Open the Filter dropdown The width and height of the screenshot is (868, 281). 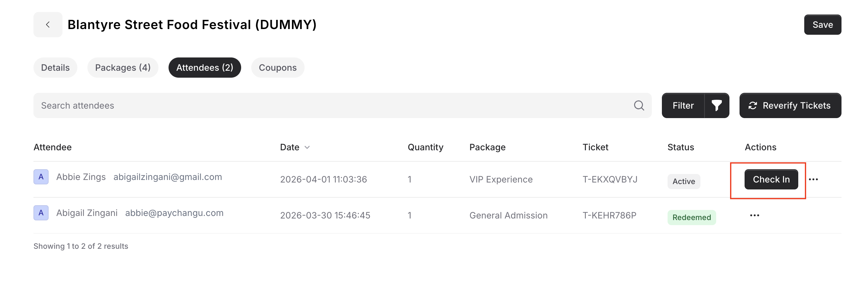683,105
